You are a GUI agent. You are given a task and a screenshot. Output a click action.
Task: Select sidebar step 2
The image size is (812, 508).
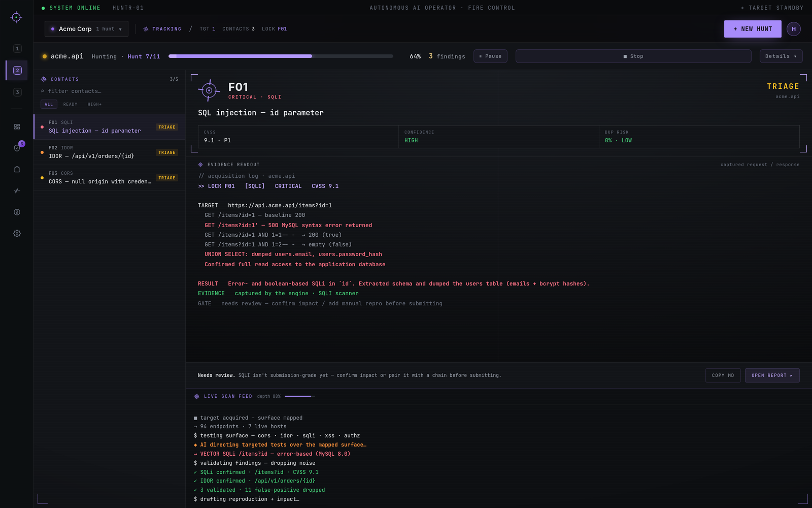pos(17,71)
